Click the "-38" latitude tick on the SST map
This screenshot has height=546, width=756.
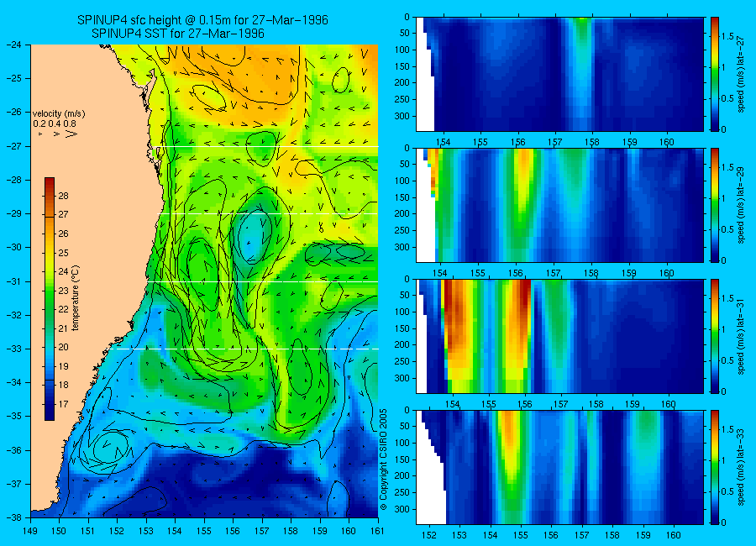tap(13, 517)
